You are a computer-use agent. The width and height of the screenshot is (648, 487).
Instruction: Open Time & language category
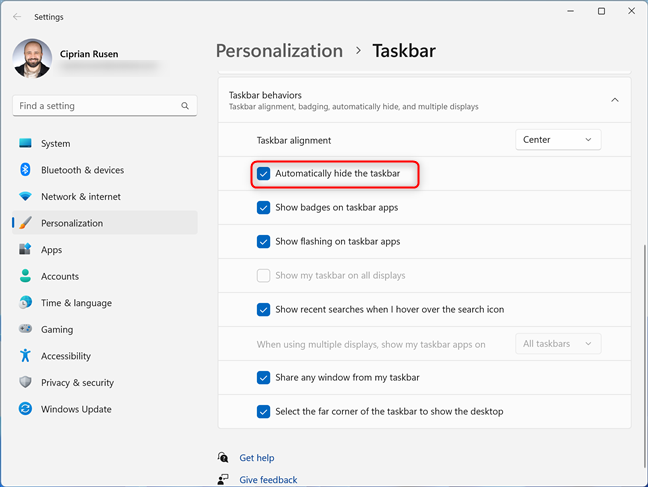(105, 303)
